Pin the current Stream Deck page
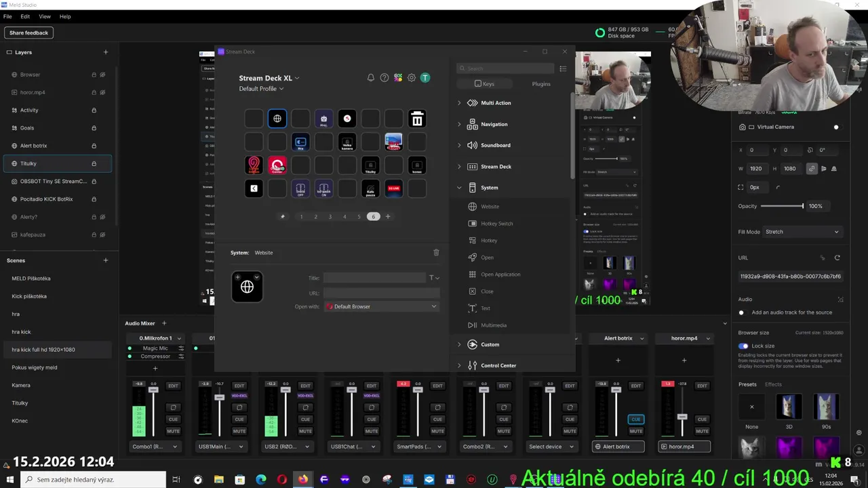 coord(283,217)
